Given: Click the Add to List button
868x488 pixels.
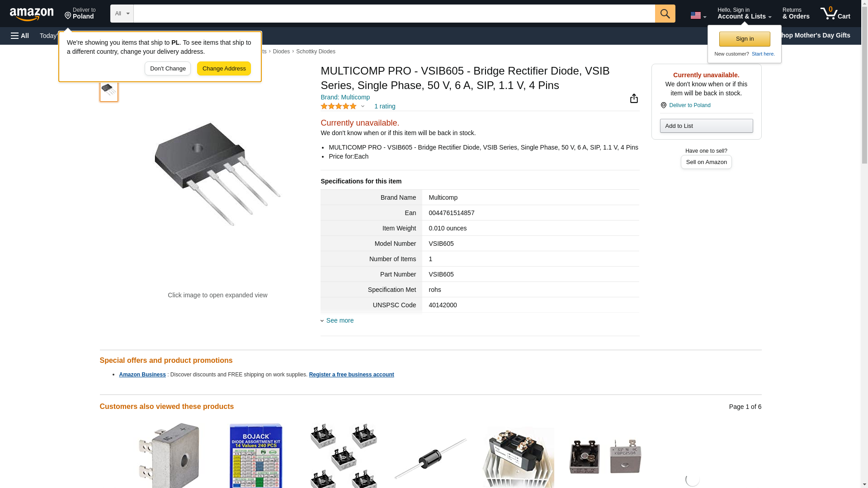Looking at the screenshot, I should click(x=706, y=126).
